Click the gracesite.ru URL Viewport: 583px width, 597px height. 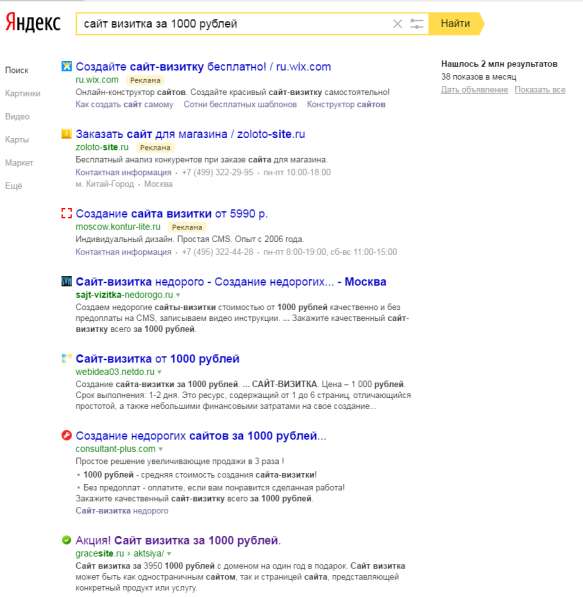100,553
